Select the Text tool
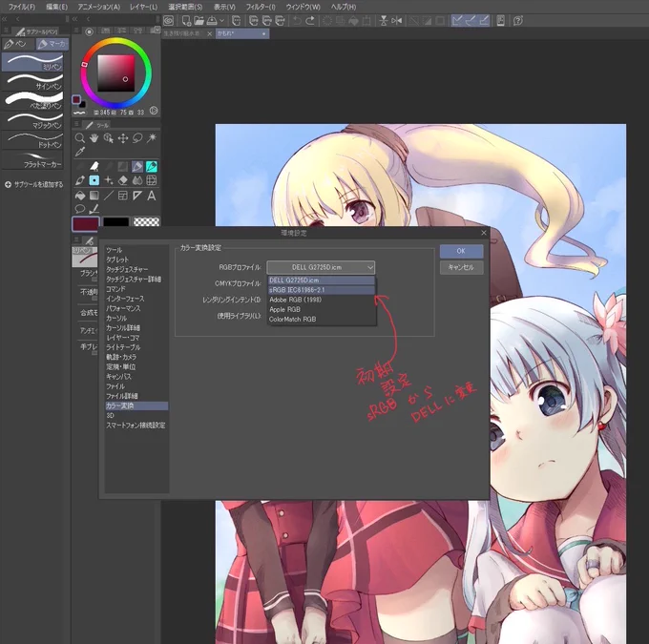 152,196
